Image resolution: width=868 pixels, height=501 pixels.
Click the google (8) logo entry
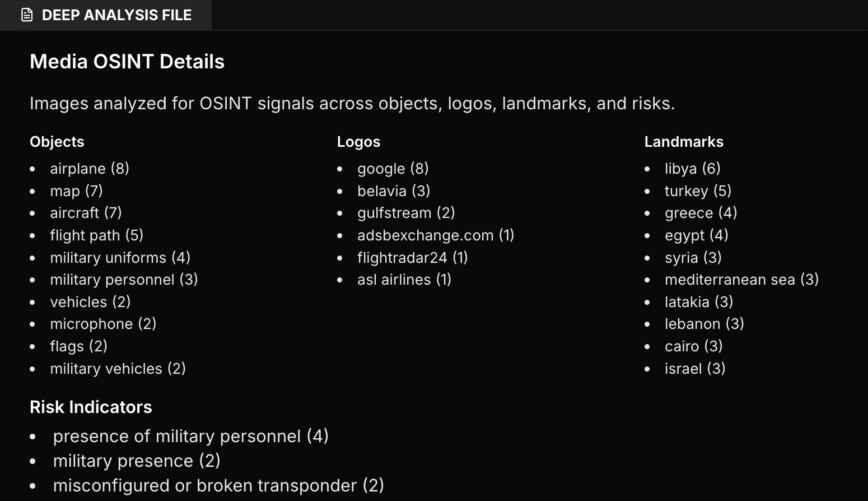393,169
